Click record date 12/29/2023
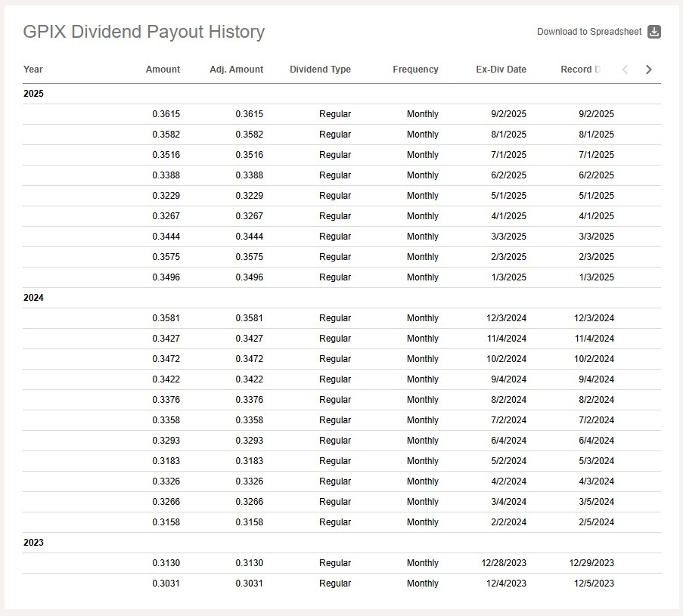 [591, 563]
